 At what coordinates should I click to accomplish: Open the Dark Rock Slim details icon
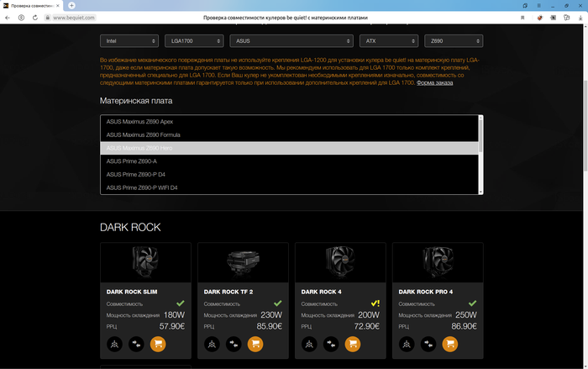click(x=114, y=344)
